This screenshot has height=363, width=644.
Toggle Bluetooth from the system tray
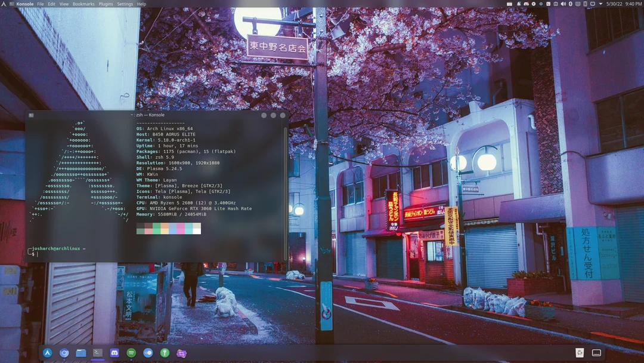coord(571,4)
